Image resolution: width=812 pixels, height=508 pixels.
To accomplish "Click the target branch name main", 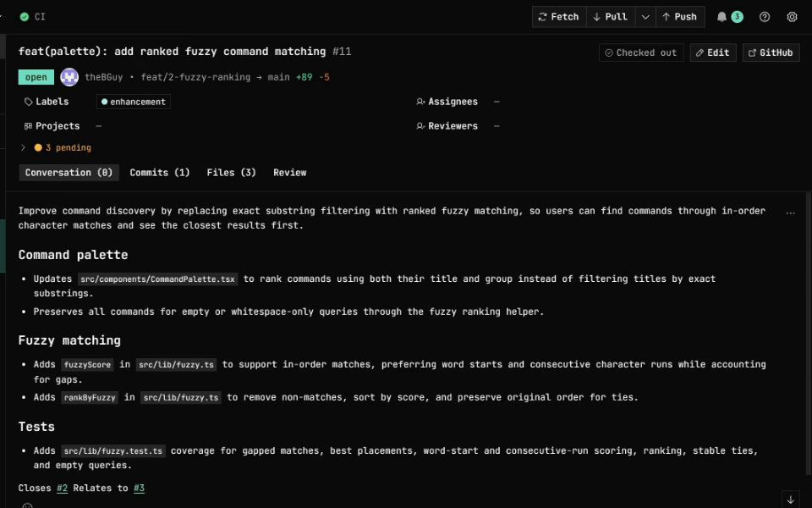I will (x=278, y=77).
